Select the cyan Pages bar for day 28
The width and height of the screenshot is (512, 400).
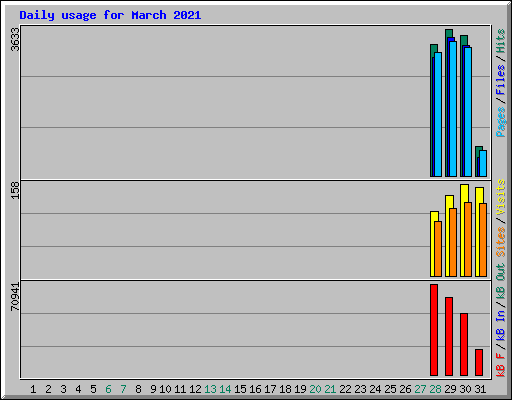438,114
